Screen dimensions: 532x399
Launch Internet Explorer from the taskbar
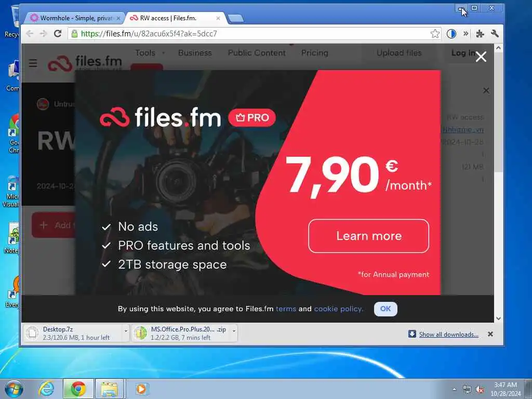click(x=46, y=389)
